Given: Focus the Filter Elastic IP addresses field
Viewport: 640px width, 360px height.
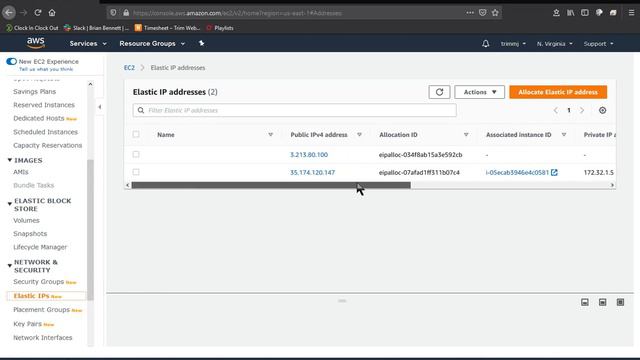Looking at the screenshot, I should 294,110.
